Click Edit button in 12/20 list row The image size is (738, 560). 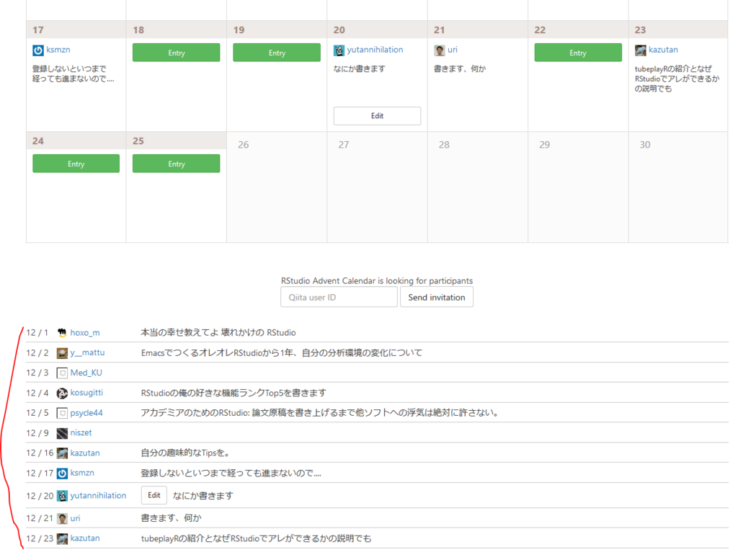pyautogui.click(x=154, y=495)
